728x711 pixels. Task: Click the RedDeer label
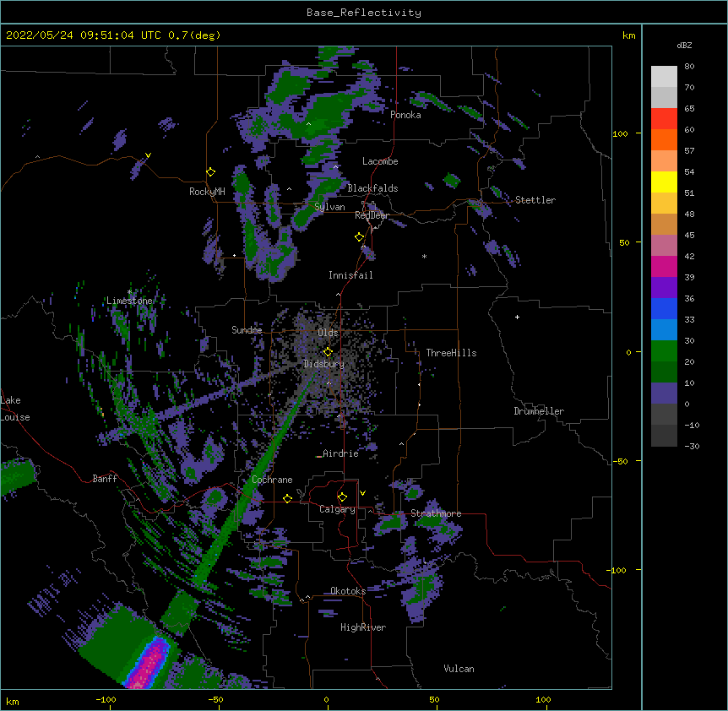372,215
